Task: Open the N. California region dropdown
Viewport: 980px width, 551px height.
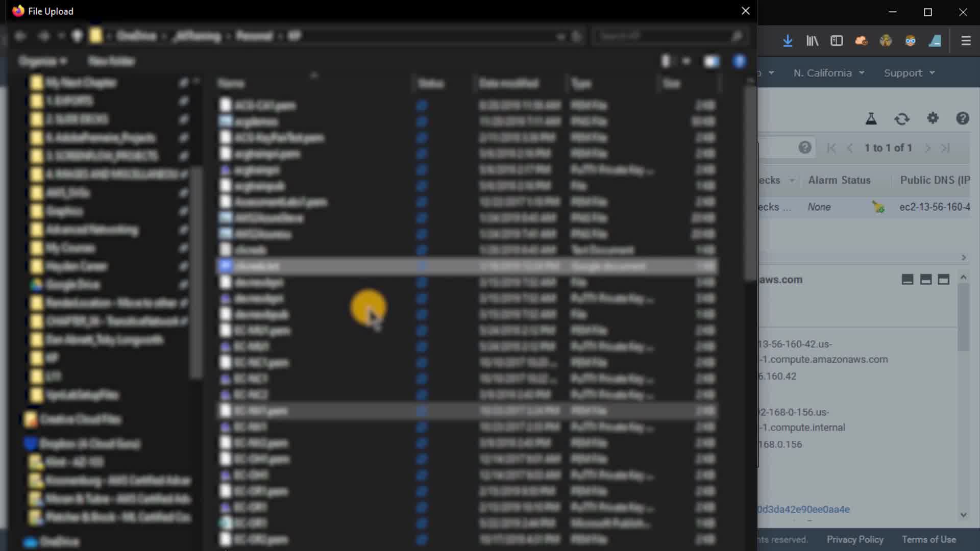Action: [828, 73]
